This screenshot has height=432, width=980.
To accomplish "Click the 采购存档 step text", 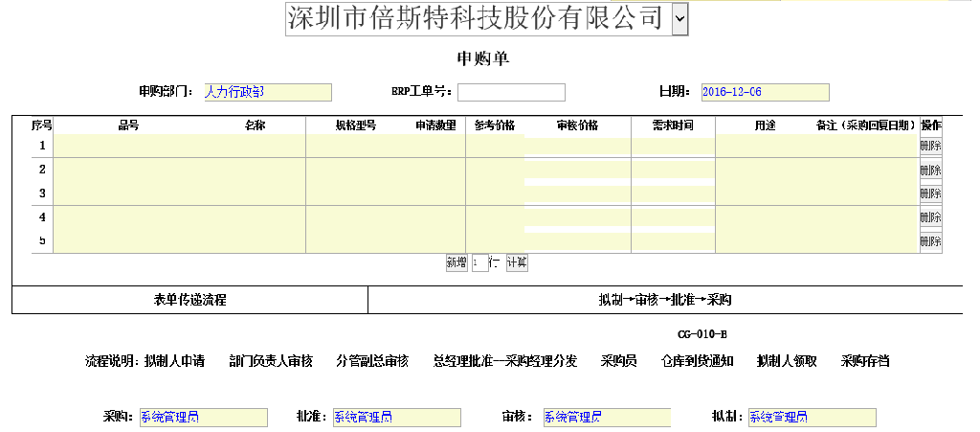I will 865,361.
